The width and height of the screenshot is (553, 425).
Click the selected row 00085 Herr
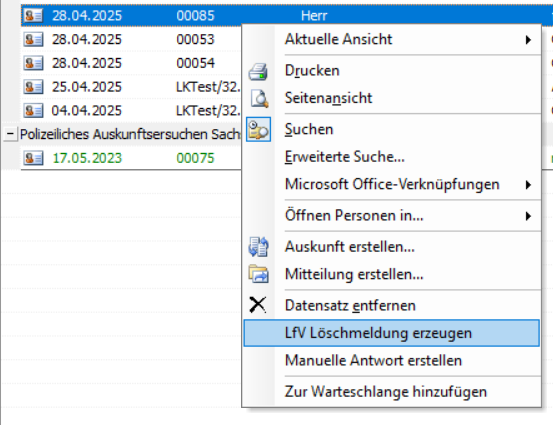pos(287,16)
